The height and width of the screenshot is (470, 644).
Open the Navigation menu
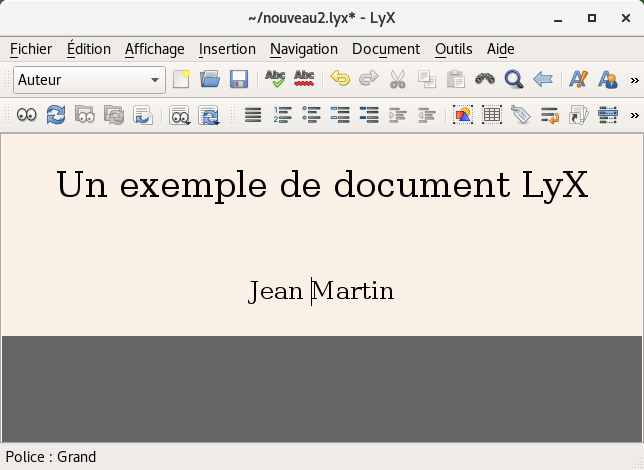[304, 49]
